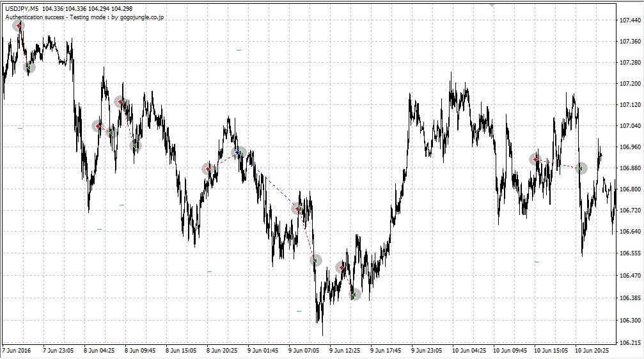Select the '9 Jun 17:45' time label
Screen dimensions: 644x359
[x=386, y=351]
